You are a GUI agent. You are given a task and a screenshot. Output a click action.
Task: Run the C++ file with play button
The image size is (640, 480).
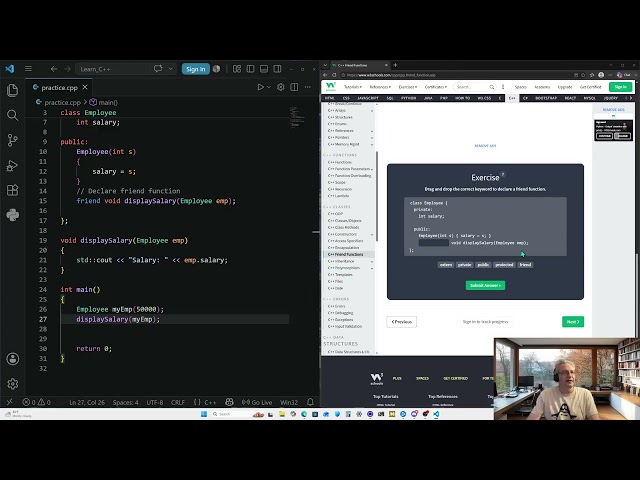click(x=260, y=87)
